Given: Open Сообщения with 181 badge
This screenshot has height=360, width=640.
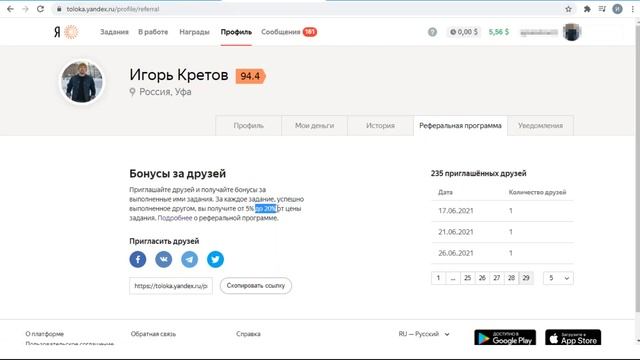Looking at the screenshot, I should pyautogui.click(x=289, y=32).
